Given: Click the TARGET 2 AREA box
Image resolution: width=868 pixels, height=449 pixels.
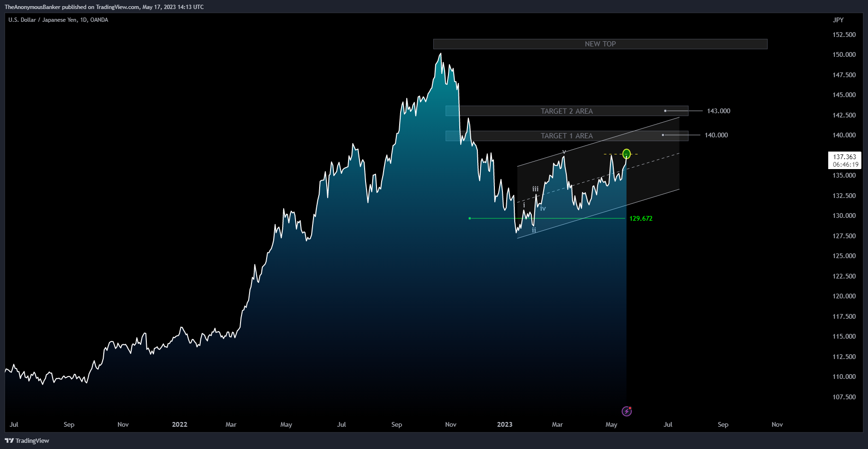Looking at the screenshot, I should pos(567,111).
